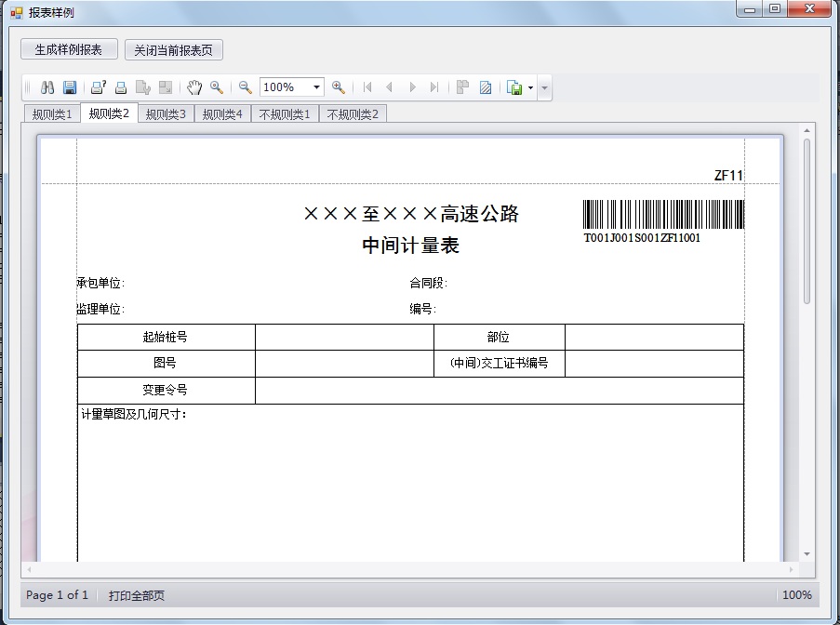Go to last page arrow

(434, 87)
